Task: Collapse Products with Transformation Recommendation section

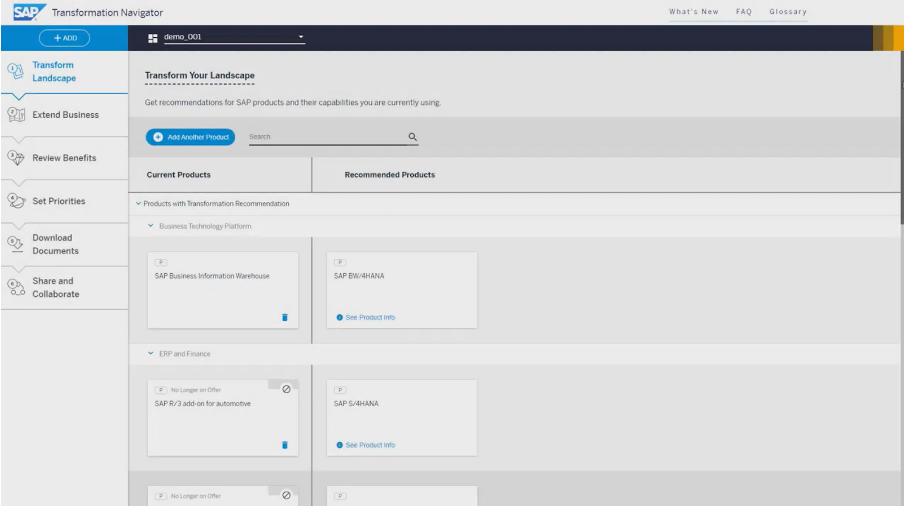Action: click(x=138, y=204)
